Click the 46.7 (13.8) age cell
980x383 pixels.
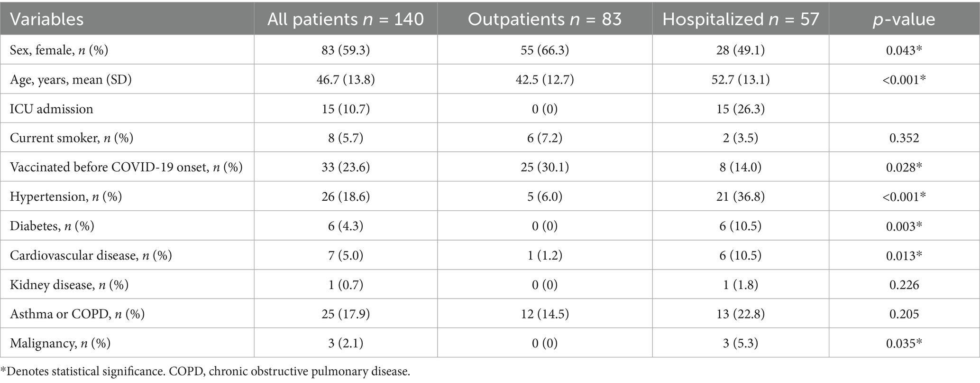tap(345, 79)
